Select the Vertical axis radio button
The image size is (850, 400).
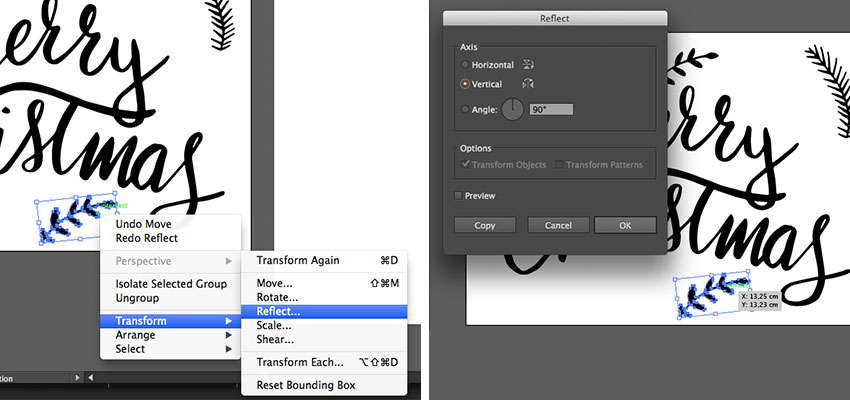(x=465, y=85)
